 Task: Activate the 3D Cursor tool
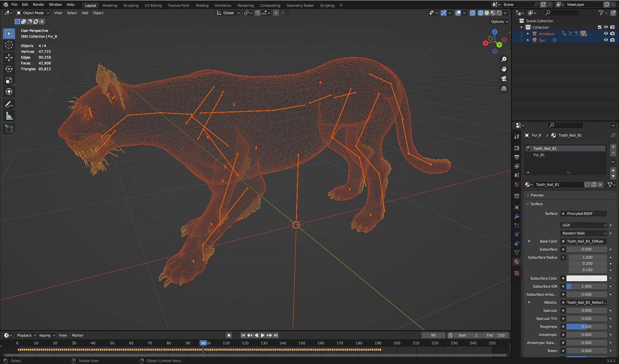click(x=9, y=45)
